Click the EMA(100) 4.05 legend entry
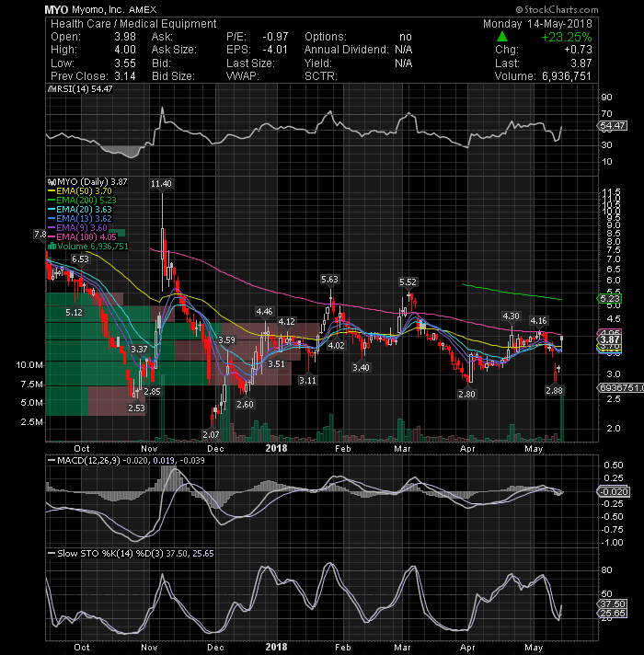The image size is (644, 655). click(82, 237)
